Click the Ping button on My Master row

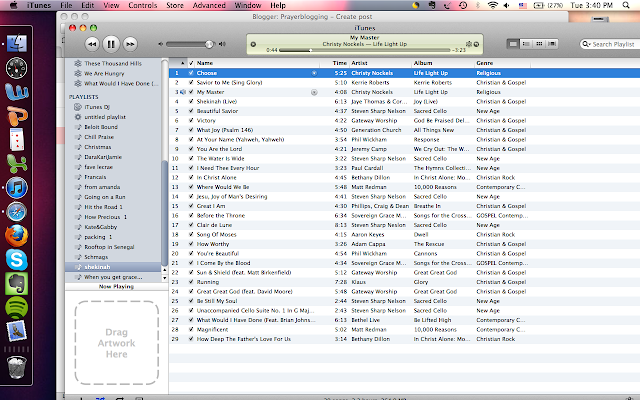pos(314,92)
